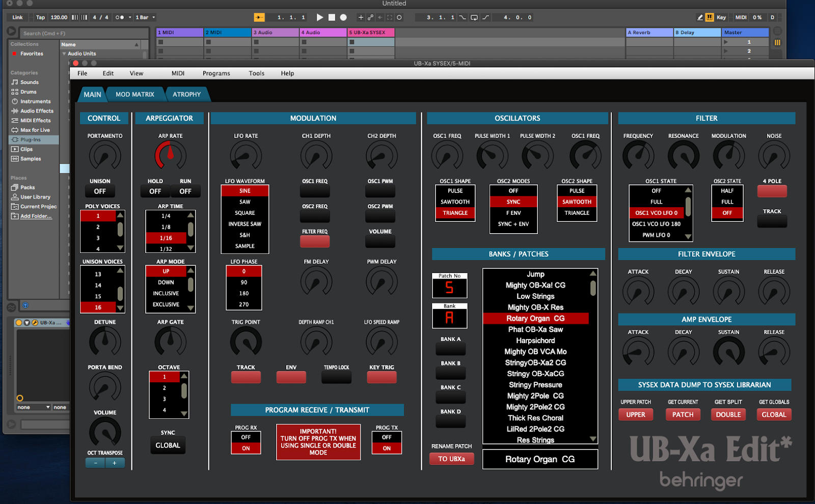Switch to ATROPHY tab

186,94
